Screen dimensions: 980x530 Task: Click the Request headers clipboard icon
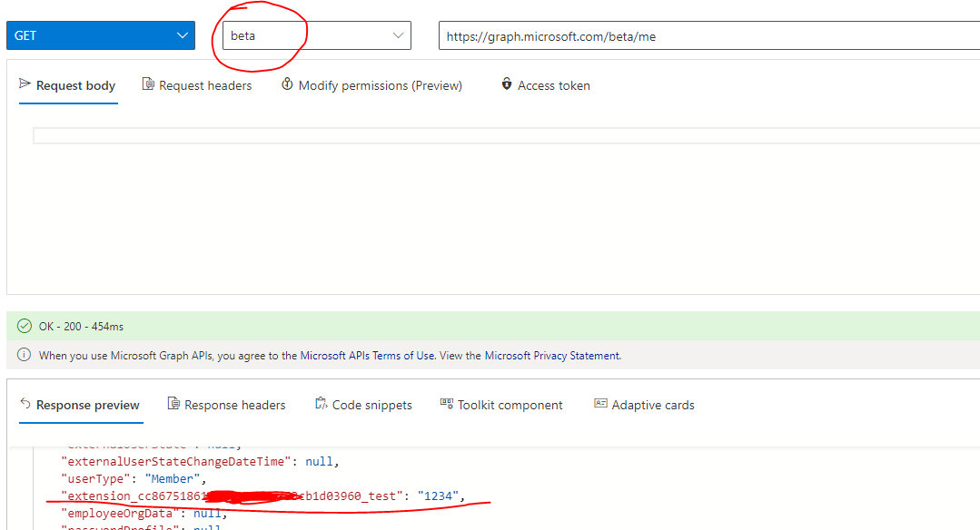tap(147, 84)
